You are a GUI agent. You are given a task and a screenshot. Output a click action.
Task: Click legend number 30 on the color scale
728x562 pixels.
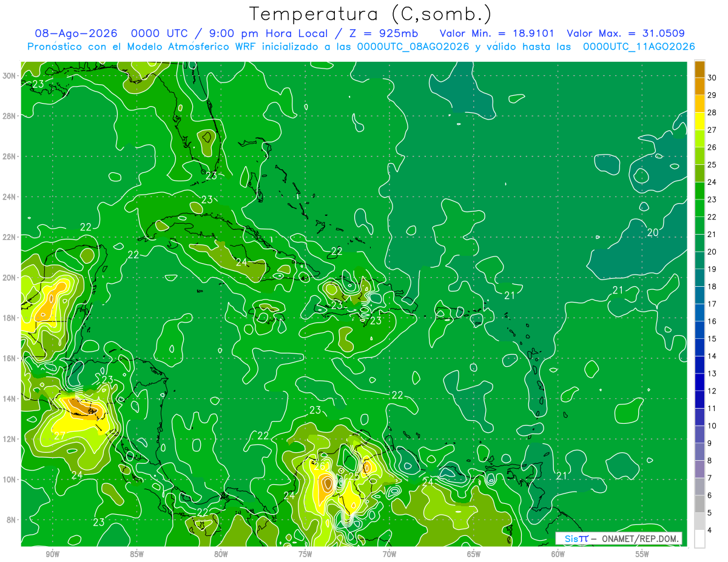(712, 78)
